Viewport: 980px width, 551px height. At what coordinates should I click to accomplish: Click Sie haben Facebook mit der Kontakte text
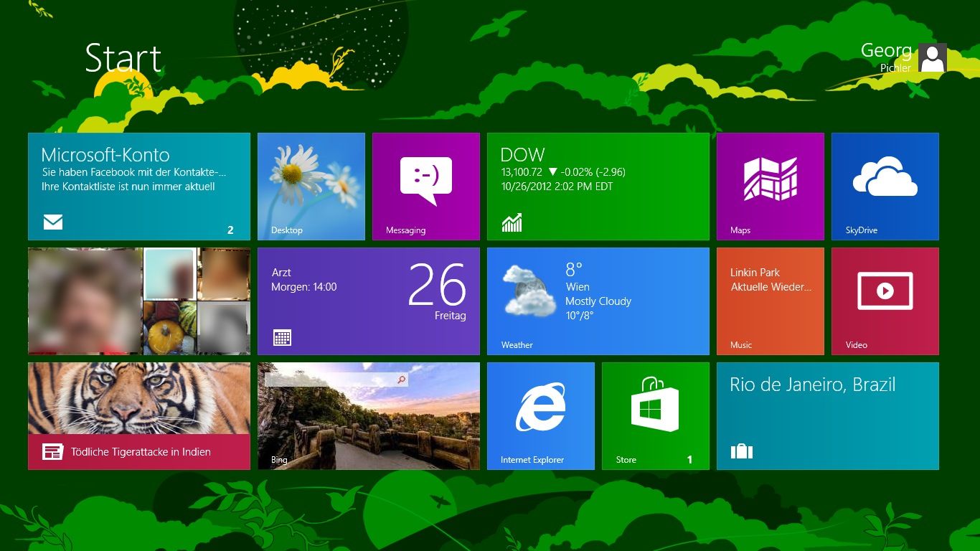pos(134,172)
